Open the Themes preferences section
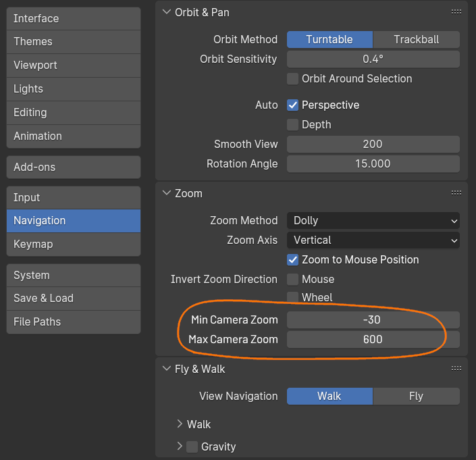This screenshot has width=476, height=460. (x=74, y=42)
